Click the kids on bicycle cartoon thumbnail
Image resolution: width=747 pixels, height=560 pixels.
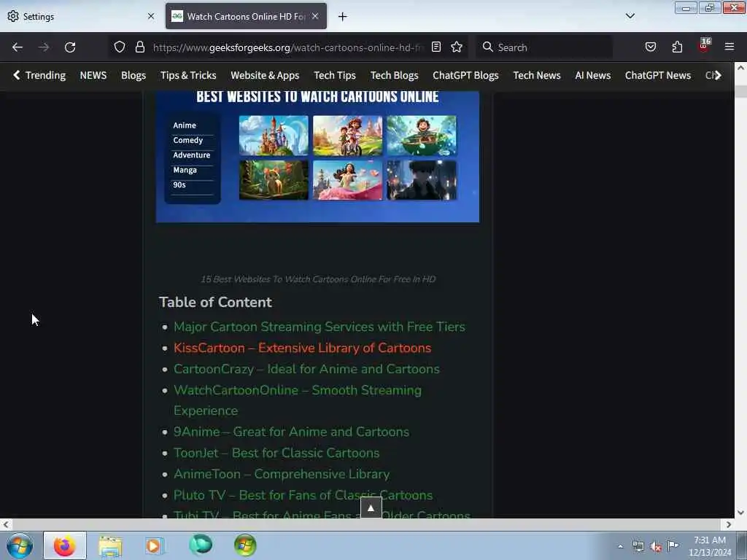click(347, 135)
